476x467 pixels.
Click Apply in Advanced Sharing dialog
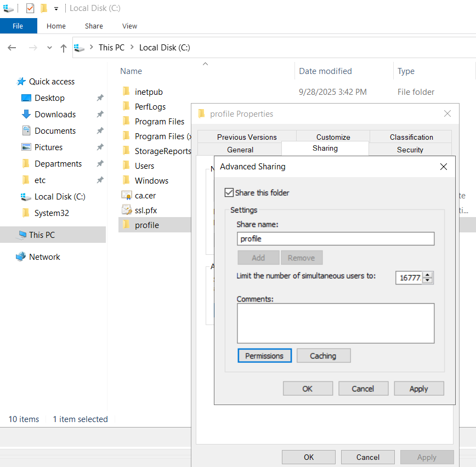[418, 389]
